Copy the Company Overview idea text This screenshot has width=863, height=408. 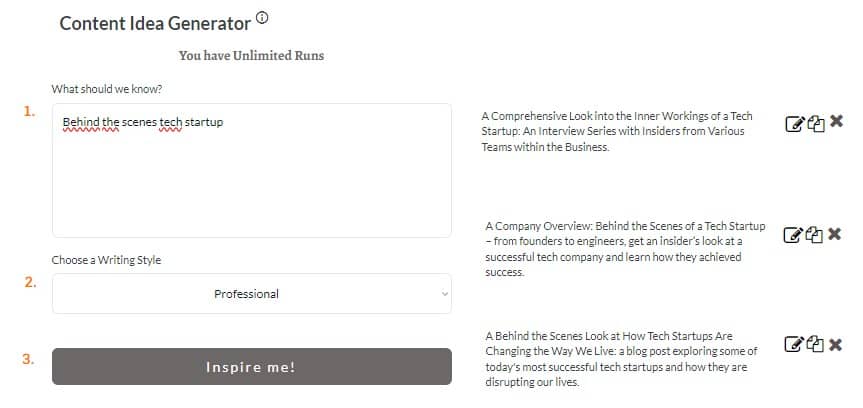tap(814, 235)
